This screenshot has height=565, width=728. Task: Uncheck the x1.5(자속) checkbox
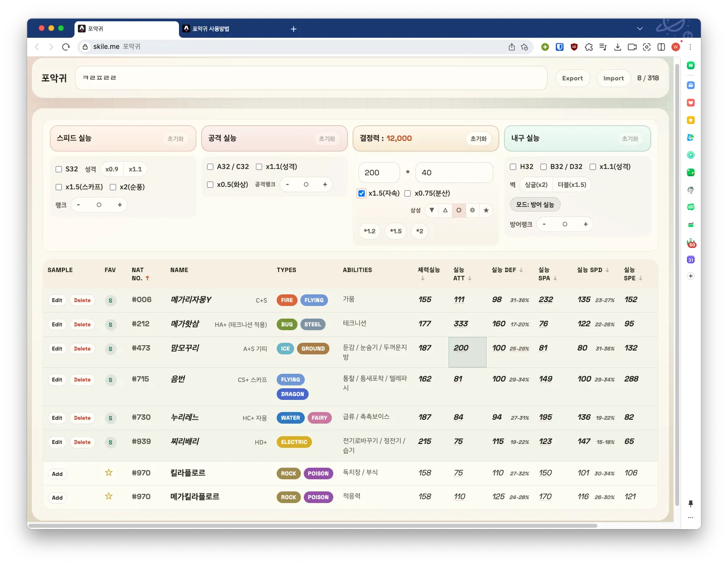coord(361,193)
